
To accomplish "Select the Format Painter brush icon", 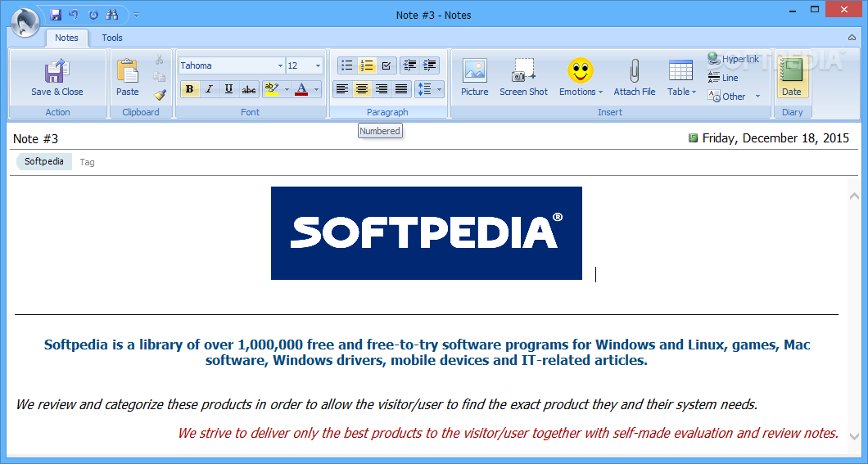I will click(x=160, y=95).
